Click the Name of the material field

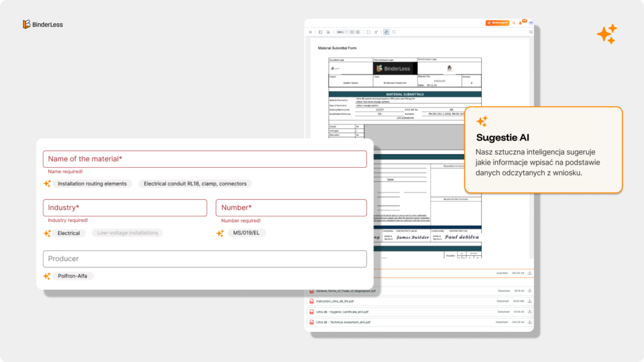(204, 159)
